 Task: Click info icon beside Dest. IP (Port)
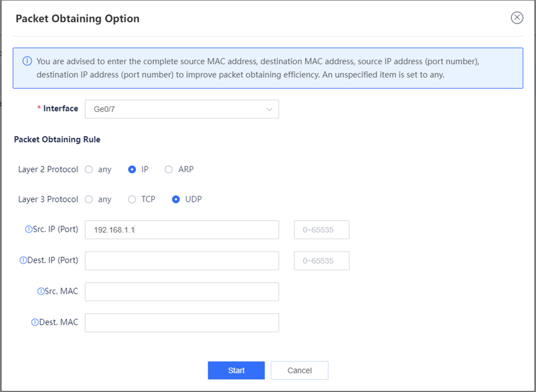pyautogui.click(x=23, y=260)
